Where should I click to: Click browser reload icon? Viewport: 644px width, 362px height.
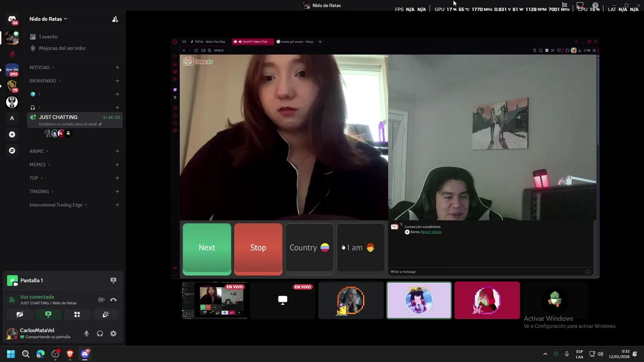196,50
